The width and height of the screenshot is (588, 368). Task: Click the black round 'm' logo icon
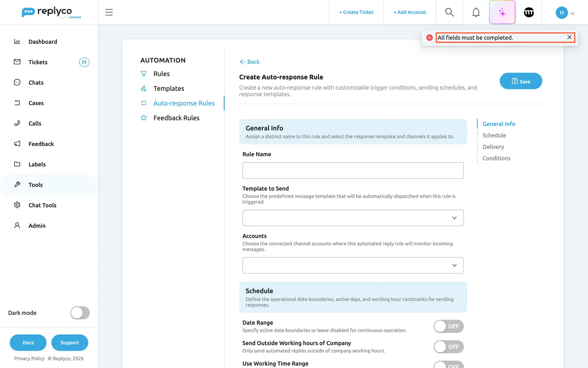pos(529,12)
